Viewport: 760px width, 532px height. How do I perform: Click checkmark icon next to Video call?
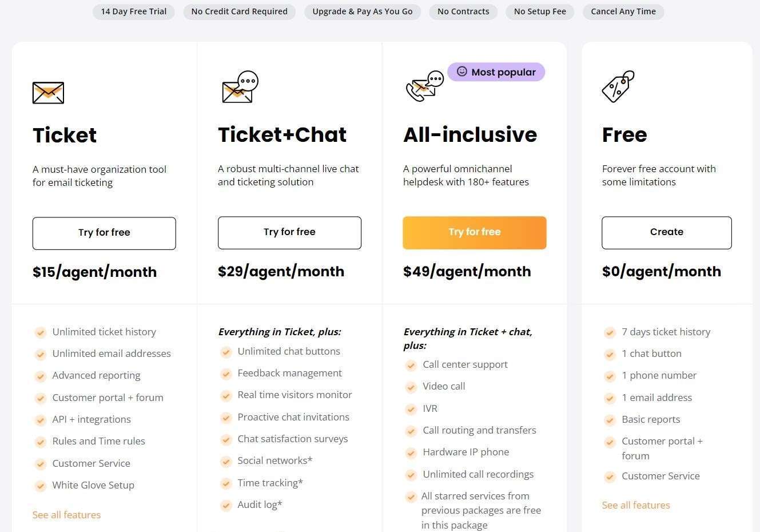pyautogui.click(x=411, y=387)
